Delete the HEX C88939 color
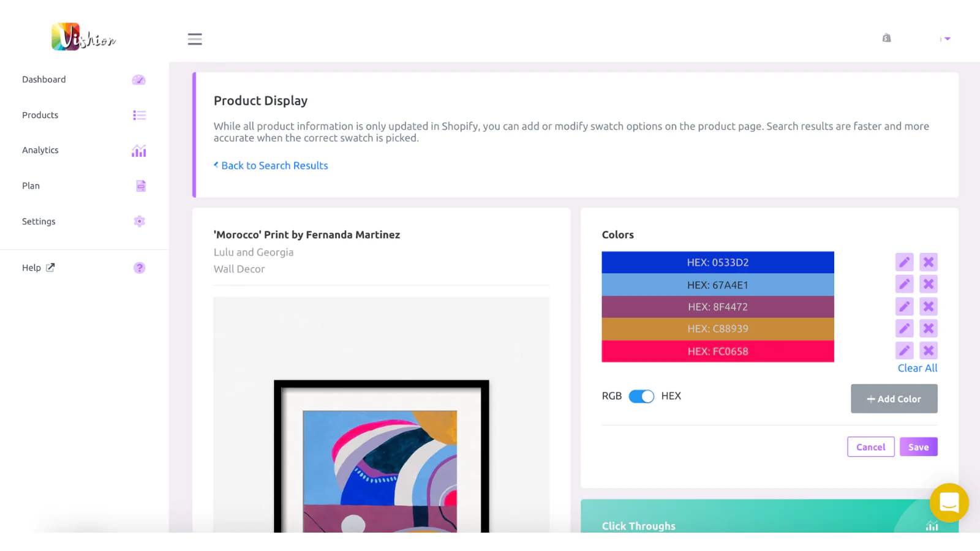 pyautogui.click(x=929, y=328)
